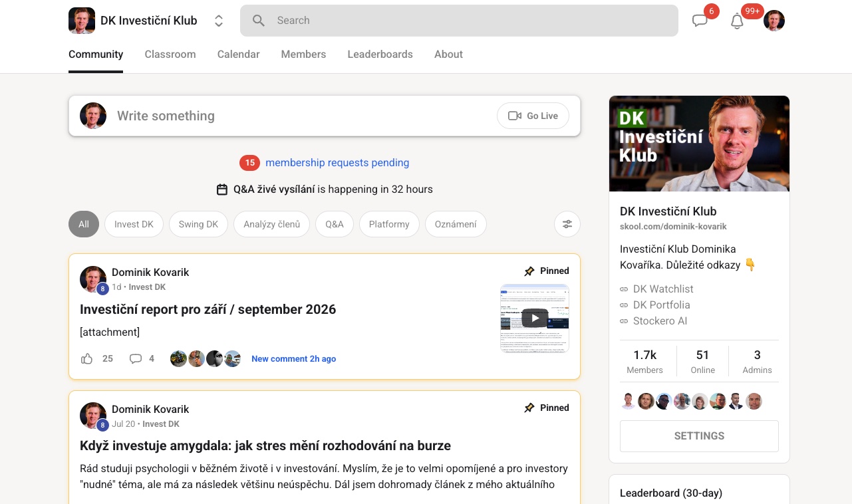Open the profile avatar menu in header
Viewport: 852px width, 504px height.
pyautogui.click(x=774, y=21)
